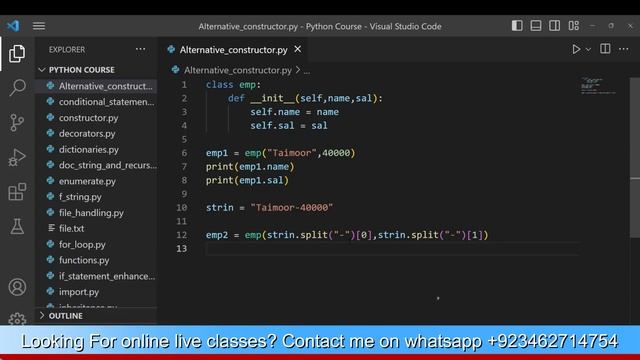Viewport: 640px width, 360px height.
Task: Click "self.sal = sal" on line 4
Action: pos(289,125)
